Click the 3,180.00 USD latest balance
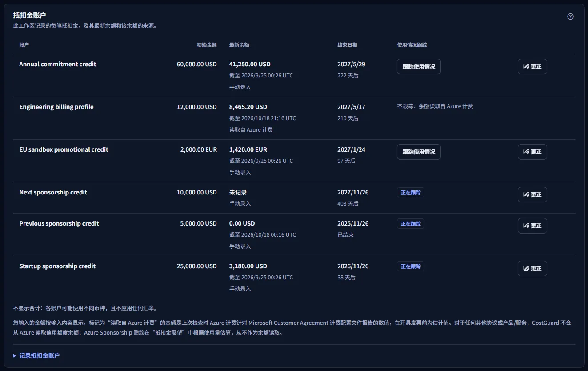The height and width of the screenshot is (371, 588). point(248,266)
